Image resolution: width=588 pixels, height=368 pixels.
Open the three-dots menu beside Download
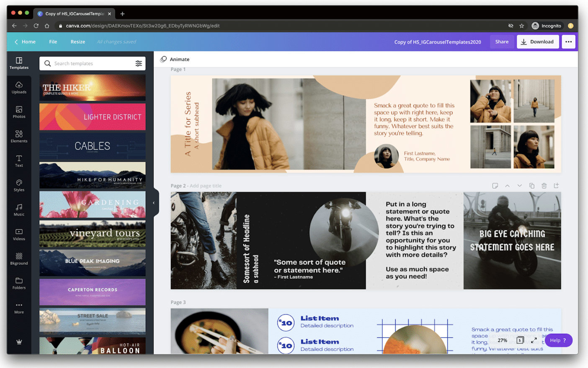[x=568, y=41]
